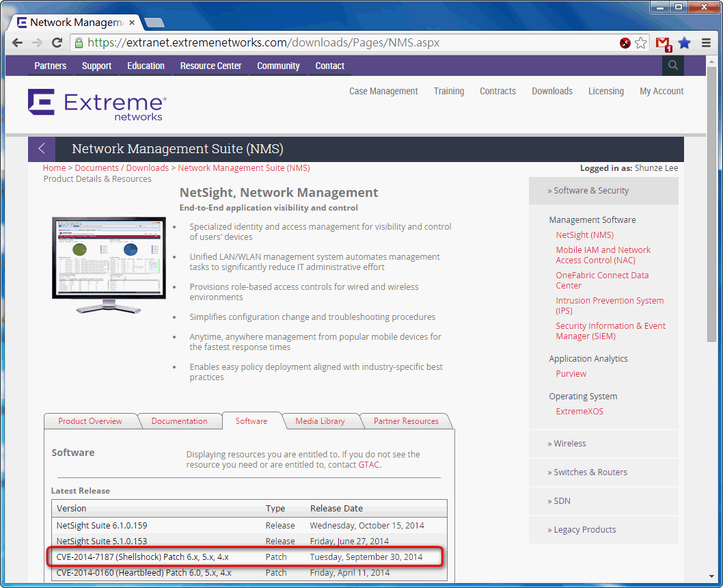Go to Case Management
723x588 pixels.
(383, 92)
